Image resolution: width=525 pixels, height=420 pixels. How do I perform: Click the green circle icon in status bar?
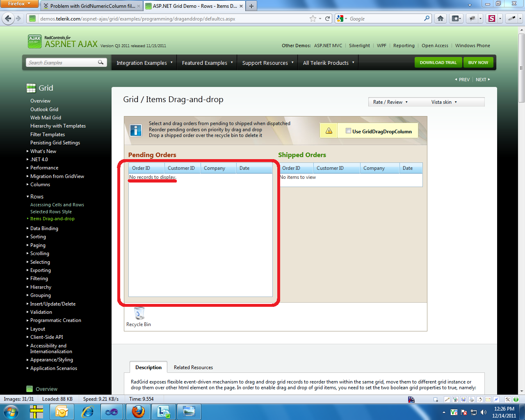click(516, 399)
